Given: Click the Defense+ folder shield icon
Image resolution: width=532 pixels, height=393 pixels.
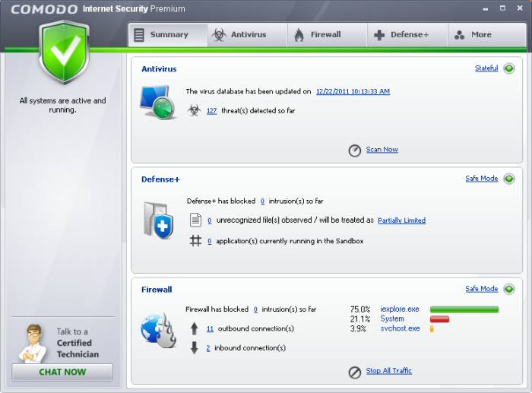Looking at the screenshot, I should point(158,220).
